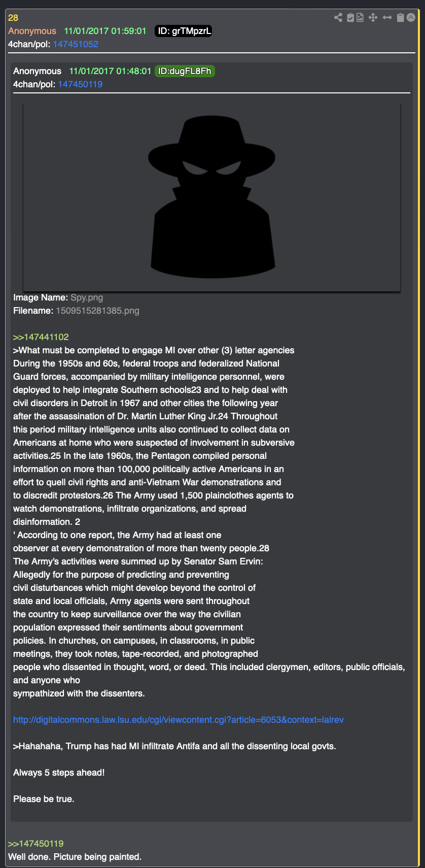The height and width of the screenshot is (868, 425).
Task: Collapse post with the round up-arrow icon
Action: (x=411, y=17)
